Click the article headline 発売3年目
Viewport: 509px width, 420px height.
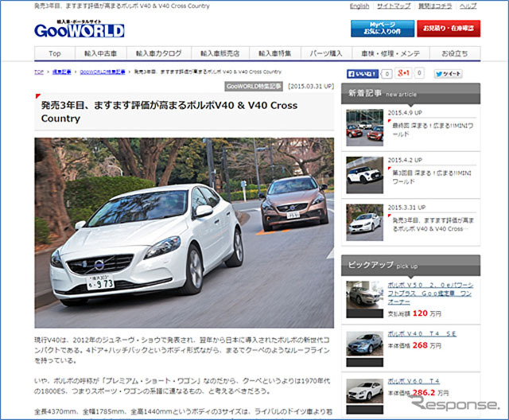click(x=169, y=111)
